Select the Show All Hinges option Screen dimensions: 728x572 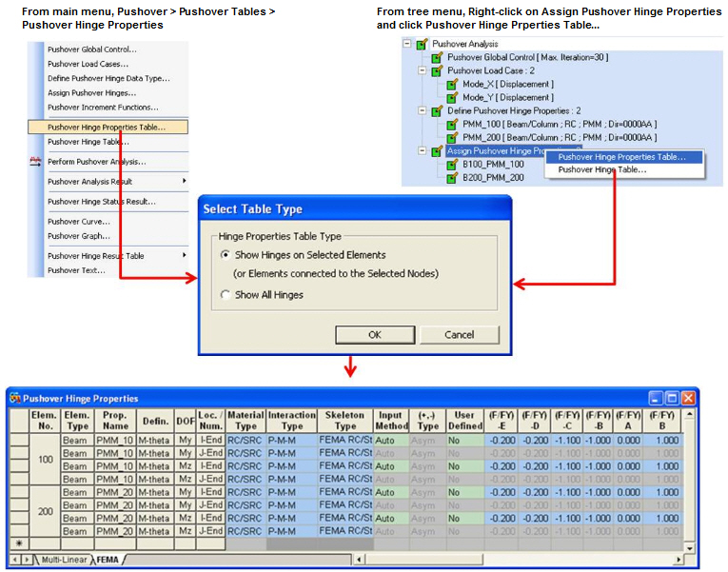point(225,295)
